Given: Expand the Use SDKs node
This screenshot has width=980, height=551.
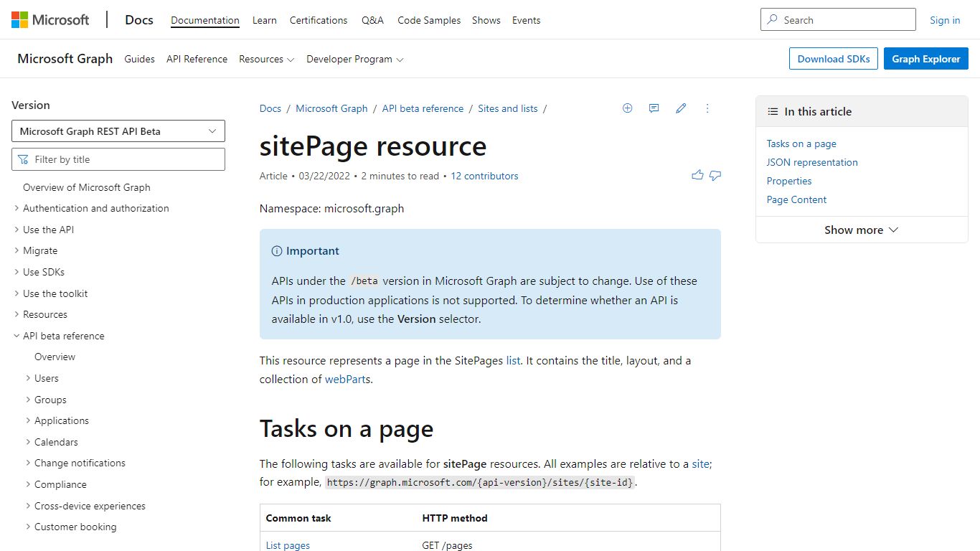Looking at the screenshot, I should pos(17,272).
